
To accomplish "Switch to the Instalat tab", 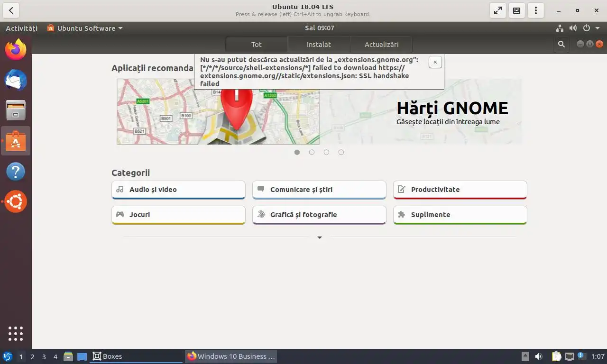I will coord(319,44).
